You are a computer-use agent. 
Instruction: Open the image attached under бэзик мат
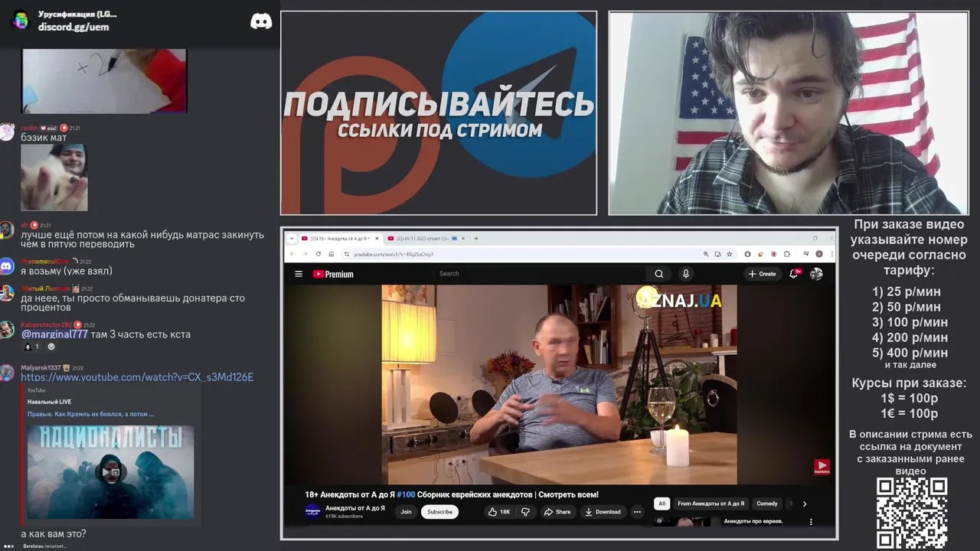pyautogui.click(x=54, y=178)
